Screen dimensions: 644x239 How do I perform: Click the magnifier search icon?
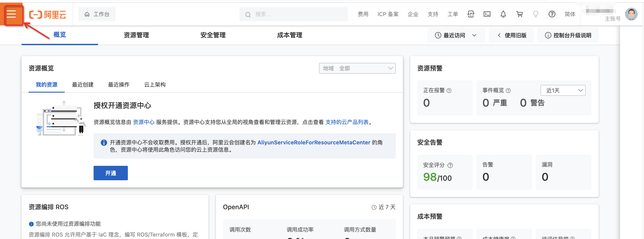pos(248,14)
